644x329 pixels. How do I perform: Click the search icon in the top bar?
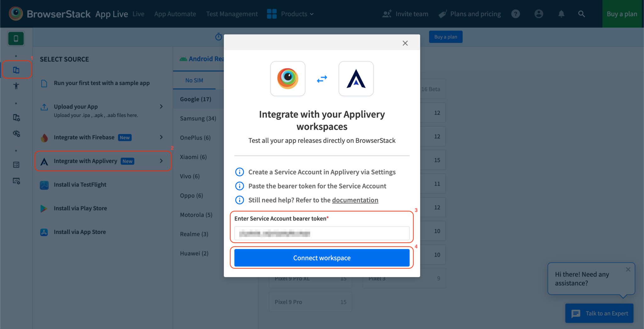pyautogui.click(x=581, y=14)
